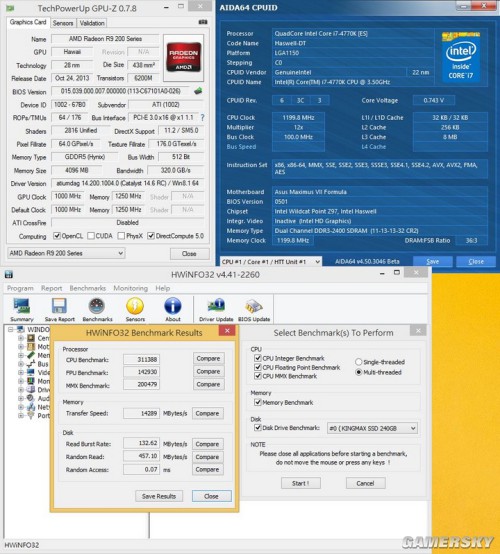Open the KINGMAX SSD 240GB disk dropdown
Image resolution: width=500 pixels, height=554 pixels.
tap(372, 429)
